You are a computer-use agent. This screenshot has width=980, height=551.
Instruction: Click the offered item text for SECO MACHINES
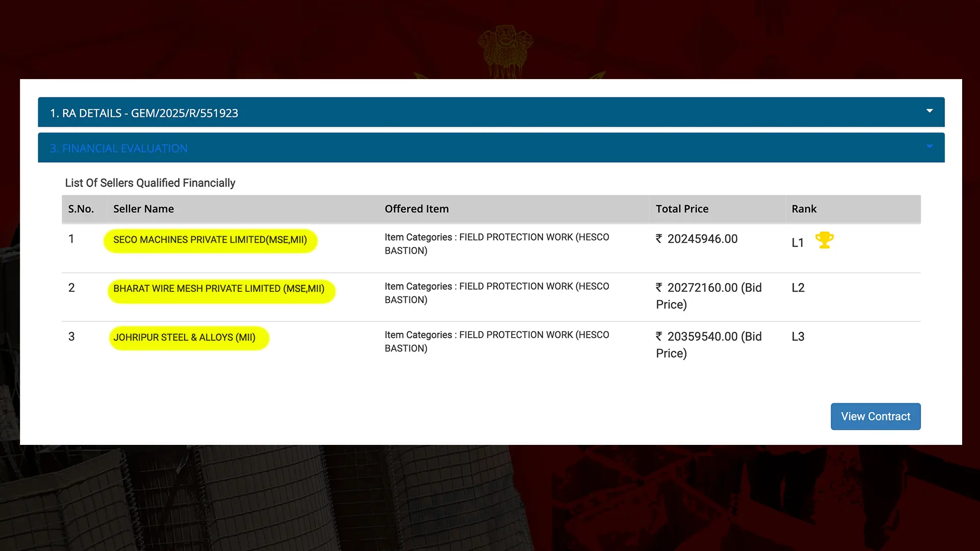pos(497,244)
